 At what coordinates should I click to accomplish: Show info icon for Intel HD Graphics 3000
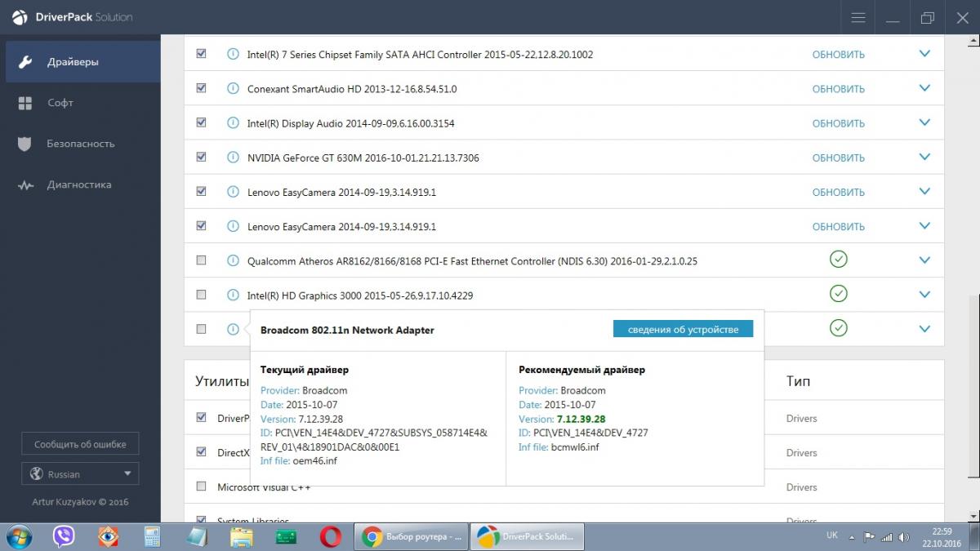click(233, 295)
